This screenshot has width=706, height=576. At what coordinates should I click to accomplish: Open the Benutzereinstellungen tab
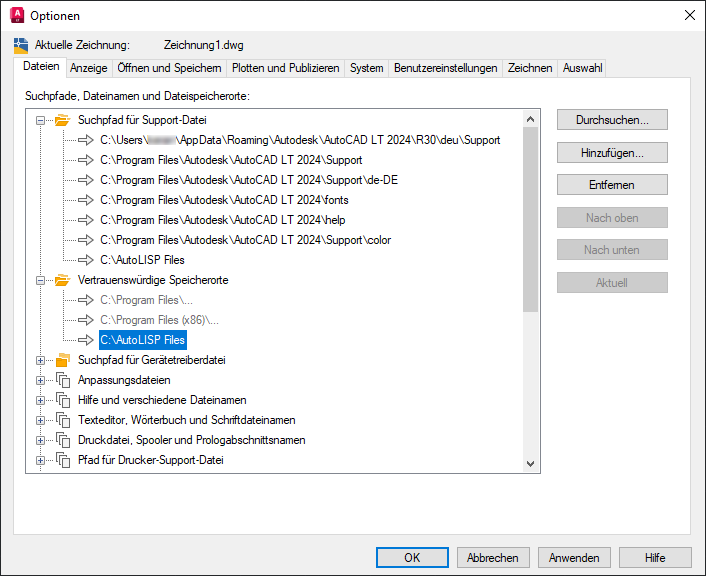point(445,68)
